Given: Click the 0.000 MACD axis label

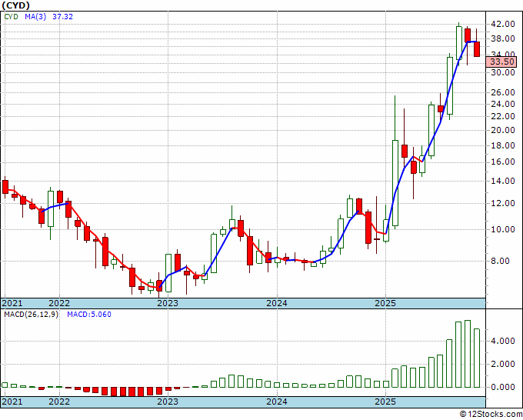Looking at the screenshot, I should [503, 387].
